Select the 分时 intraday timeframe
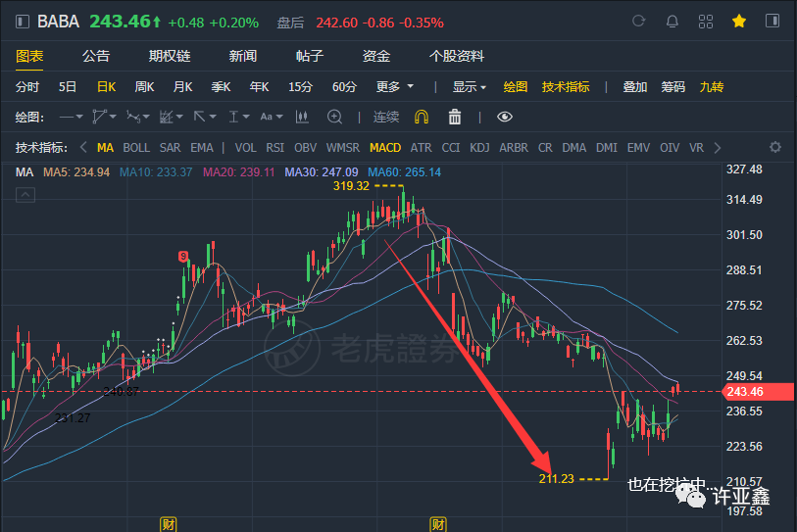The height and width of the screenshot is (532, 797). (27, 87)
